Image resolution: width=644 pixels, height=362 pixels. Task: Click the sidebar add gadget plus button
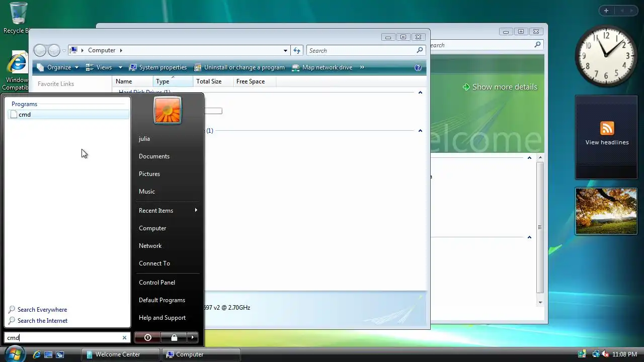[x=606, y=11]
